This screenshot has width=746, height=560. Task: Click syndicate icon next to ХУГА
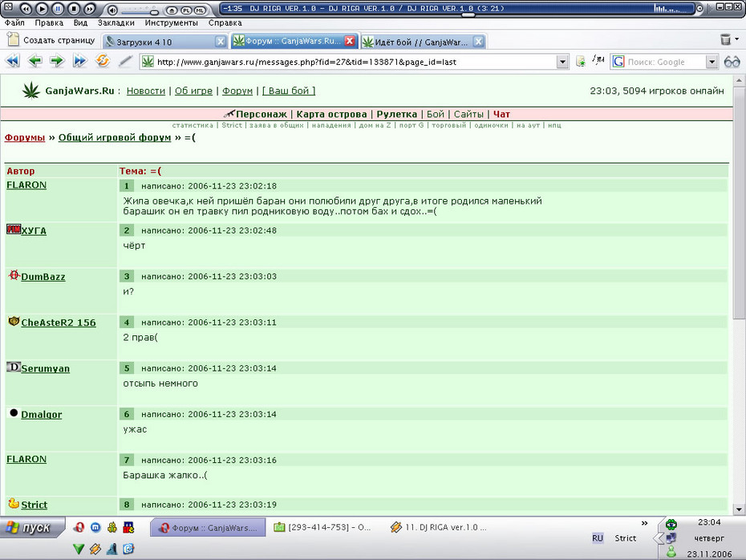point(14,229)
